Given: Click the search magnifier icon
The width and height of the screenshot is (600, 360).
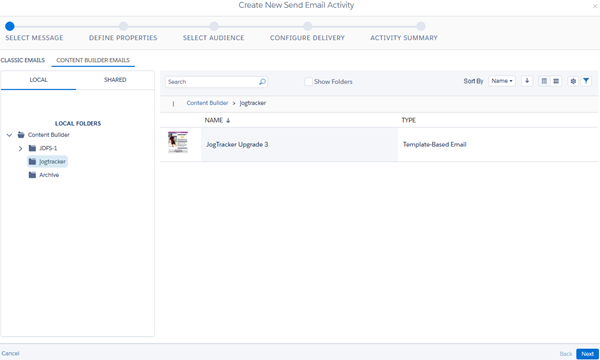Looking at the screenshot, I should point(262,81).
